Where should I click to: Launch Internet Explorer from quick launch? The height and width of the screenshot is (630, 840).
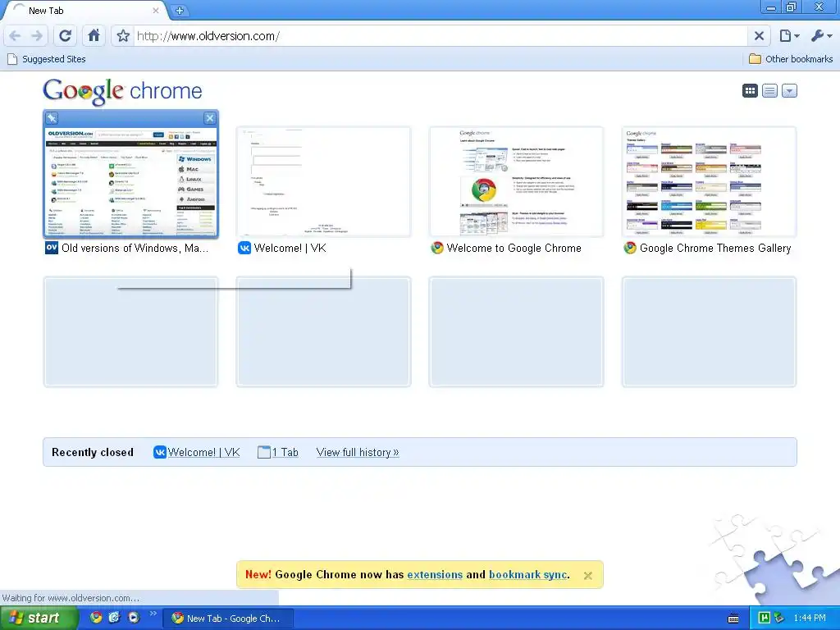pos(115,617)
